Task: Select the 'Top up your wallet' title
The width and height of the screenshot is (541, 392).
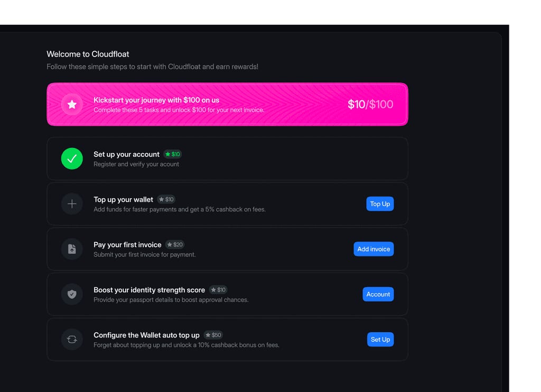Action: [x=123, y=200]
